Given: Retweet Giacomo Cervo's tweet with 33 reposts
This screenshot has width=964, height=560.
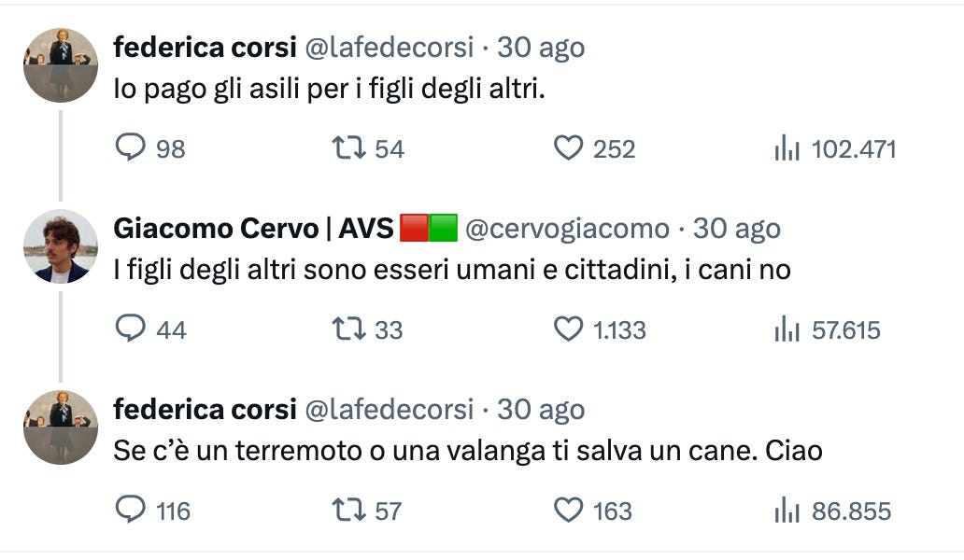Looking at the screenshot, I should 348,329.
